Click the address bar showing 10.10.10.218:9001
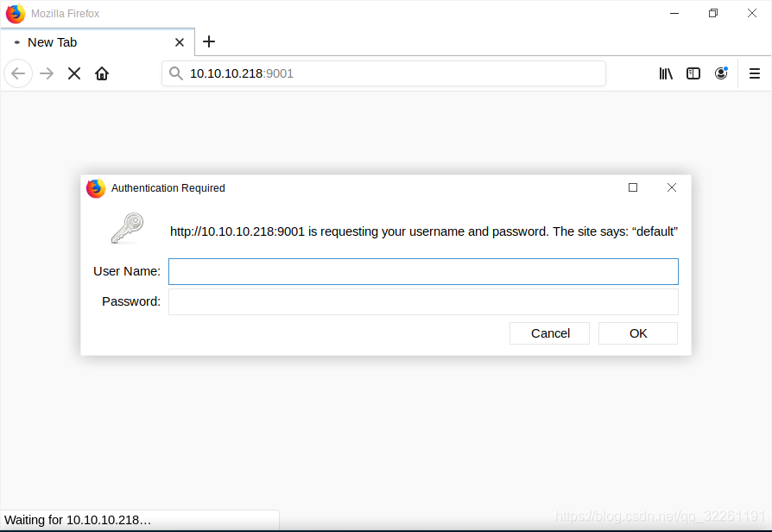The height and width of the screenshot is (532, 772). (x=383, y=73)
